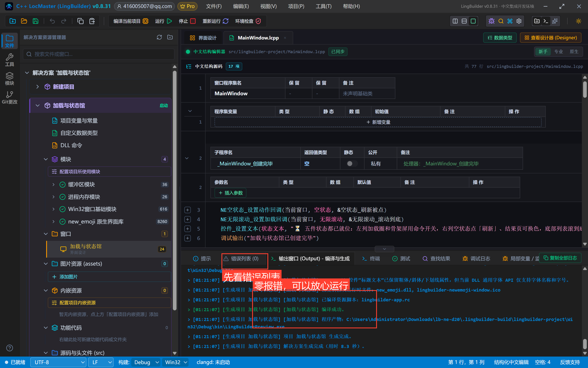
Task: Click the yellow search magnifier icon
Action: (x=501, y=21)
